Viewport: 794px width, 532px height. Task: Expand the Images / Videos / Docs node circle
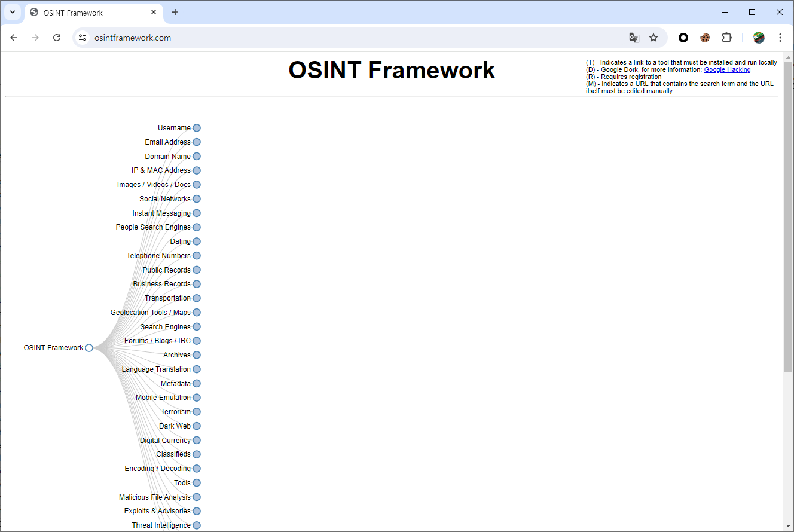pos(197,185)
